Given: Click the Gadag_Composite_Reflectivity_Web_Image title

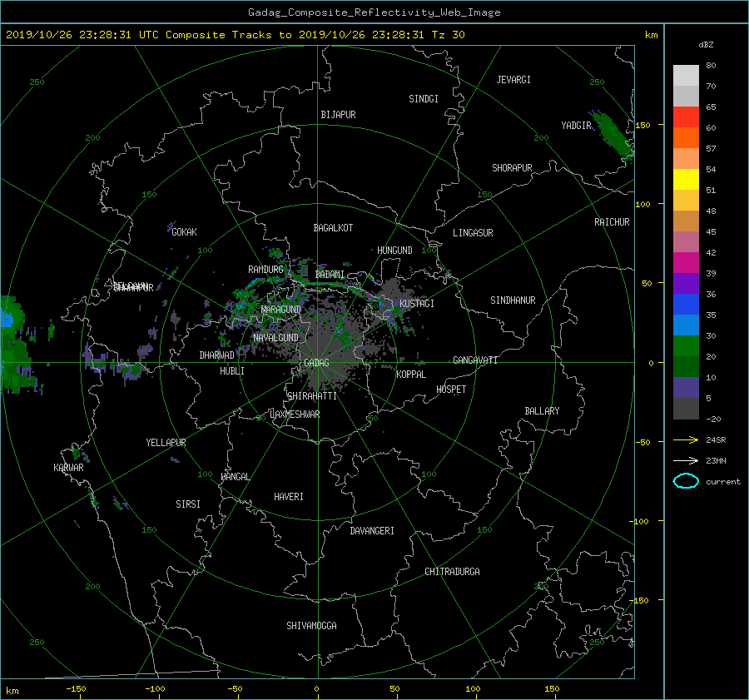Looking at the screenshot, I should coord(374,12).
